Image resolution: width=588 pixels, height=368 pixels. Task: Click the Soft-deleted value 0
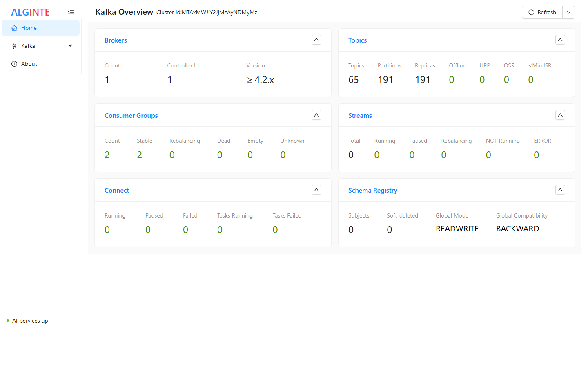tap(389, 230)
